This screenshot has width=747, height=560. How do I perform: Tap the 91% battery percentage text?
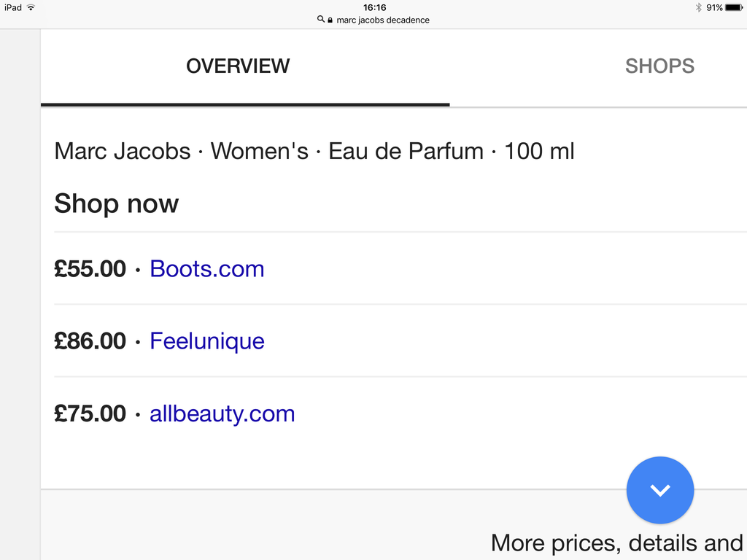[x=714, y=7]
